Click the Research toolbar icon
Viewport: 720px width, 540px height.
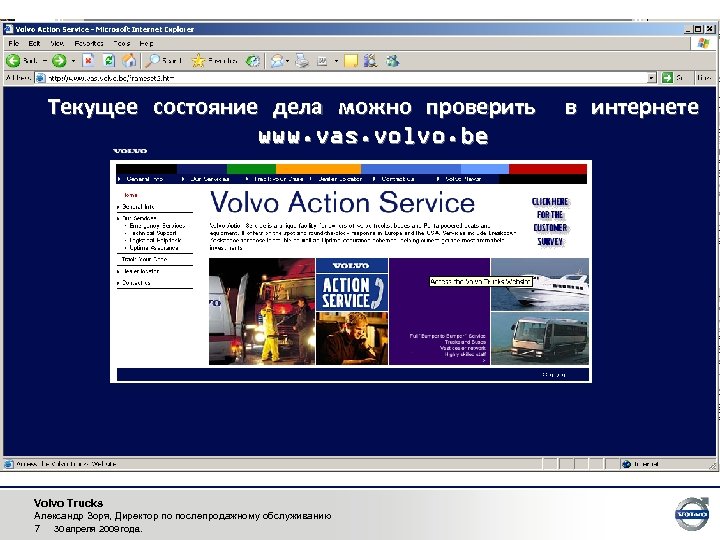coord(370,60)
